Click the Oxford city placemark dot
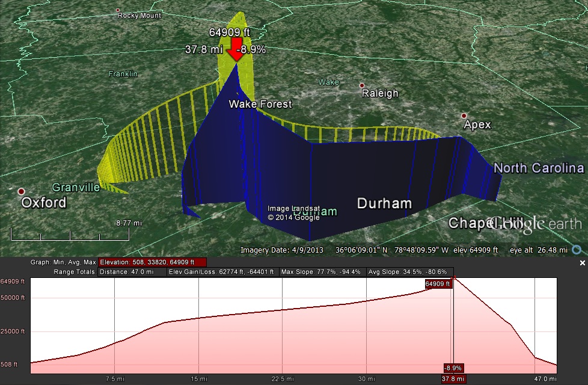 (x=22, y=191)
